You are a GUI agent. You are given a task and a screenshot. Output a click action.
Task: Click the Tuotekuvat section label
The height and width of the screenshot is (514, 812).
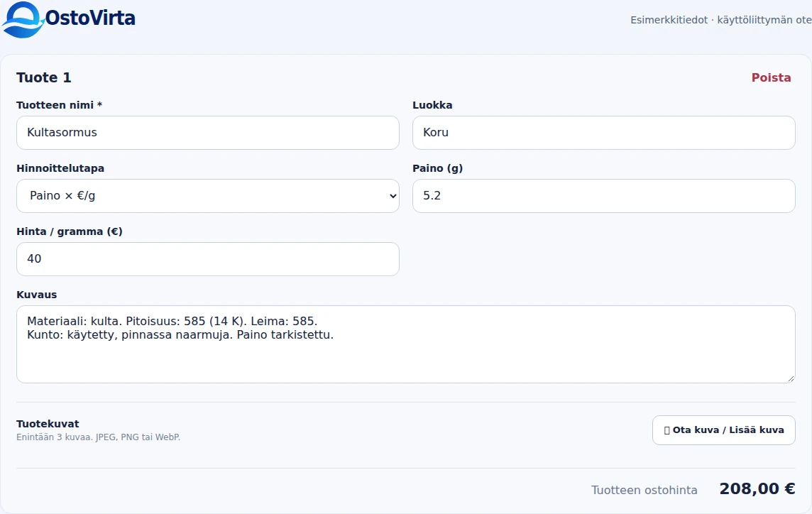click(48, 424)
